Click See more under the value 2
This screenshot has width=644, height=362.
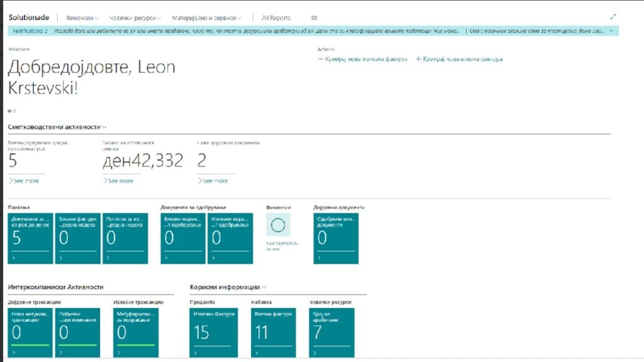(x=213, y=181)
